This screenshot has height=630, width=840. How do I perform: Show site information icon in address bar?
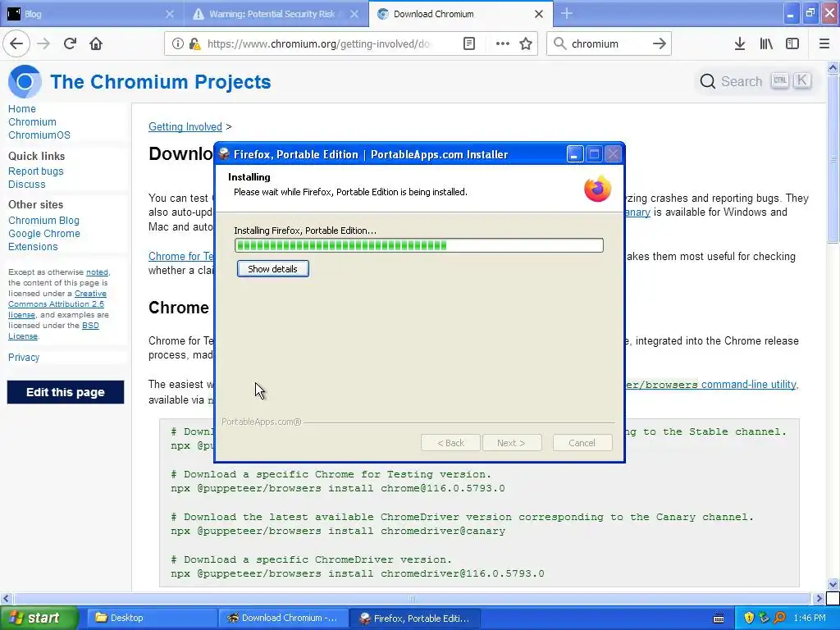click(x=177, y=44)
